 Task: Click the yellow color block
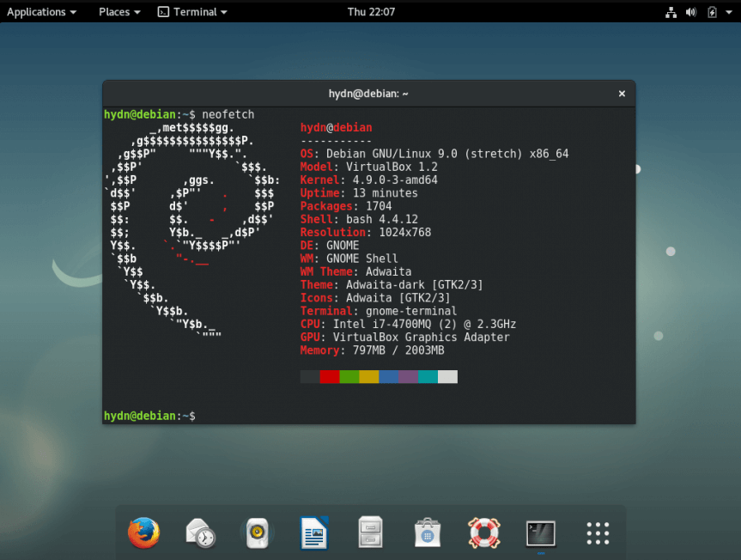coord(369,377)
